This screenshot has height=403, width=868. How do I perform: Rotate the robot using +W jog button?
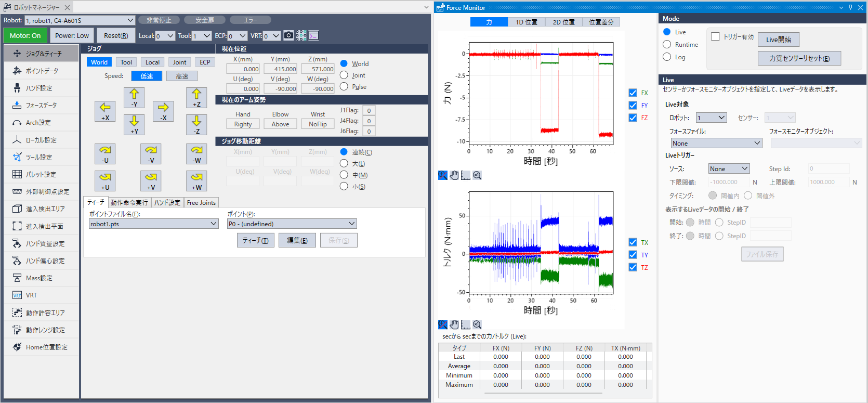click(196, 181)
